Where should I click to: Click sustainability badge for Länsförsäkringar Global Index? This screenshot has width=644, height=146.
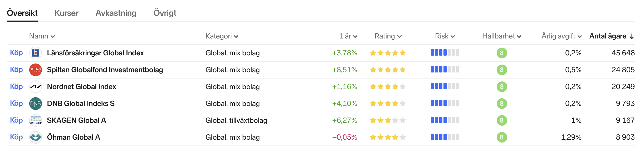pyautogui.click(x=502, y=53)
